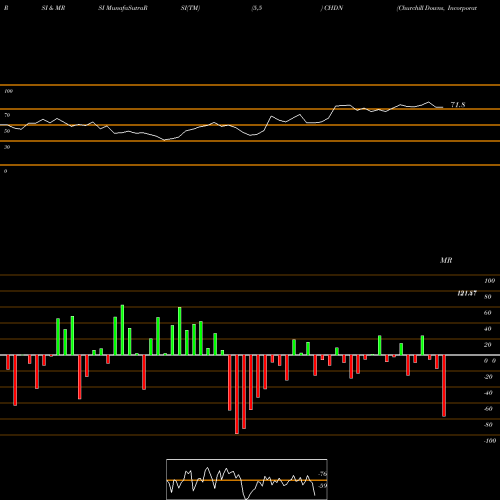The width and height of the screenshot is (500, 500).
Task: Click the deepest red MR bar near -100
Action: (237, 394)
